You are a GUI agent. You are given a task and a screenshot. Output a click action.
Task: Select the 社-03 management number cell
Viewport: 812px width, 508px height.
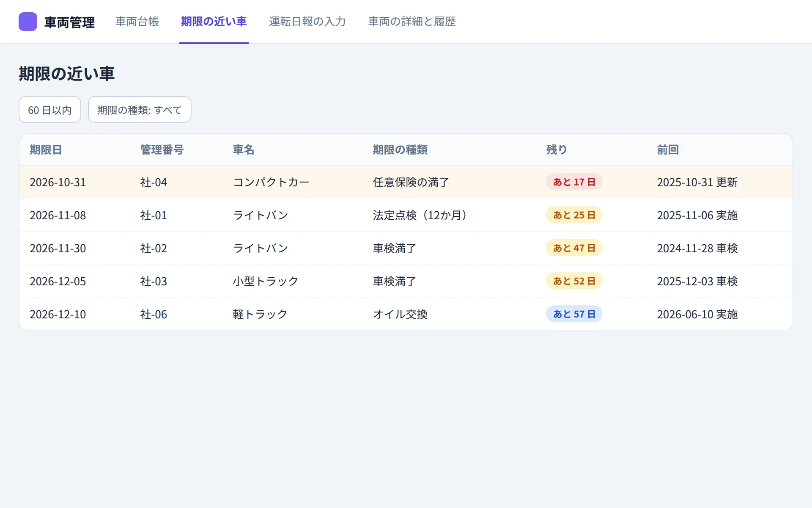click(154, 281)
